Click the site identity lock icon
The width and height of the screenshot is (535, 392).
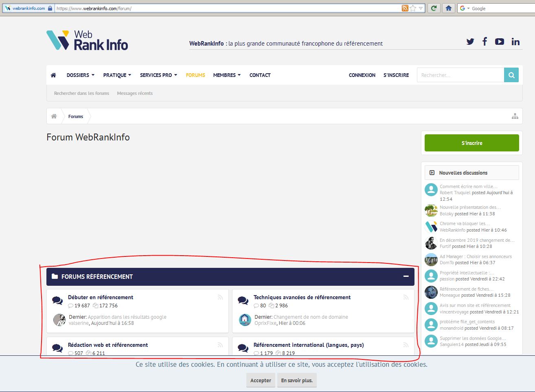pos(50,8)
